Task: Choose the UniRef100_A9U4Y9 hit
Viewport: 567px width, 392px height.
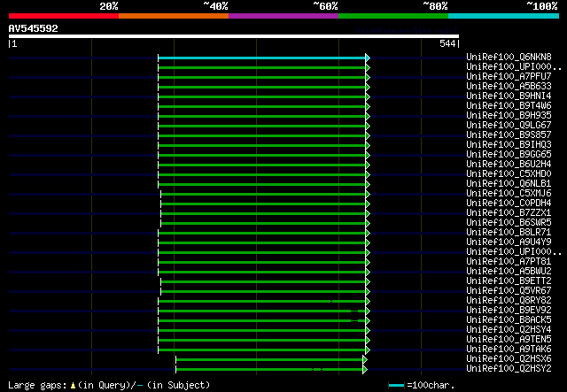Action: click(509, 242)
